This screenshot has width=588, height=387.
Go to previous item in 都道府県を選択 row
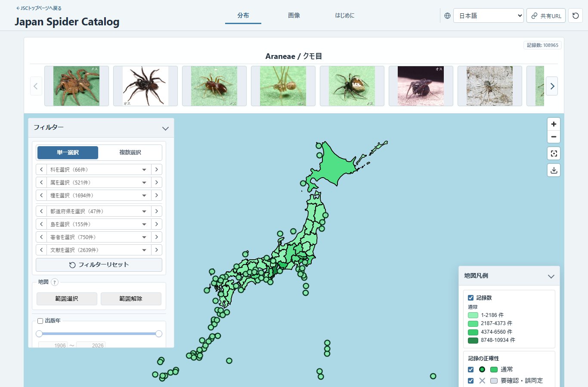coord(41,212)
